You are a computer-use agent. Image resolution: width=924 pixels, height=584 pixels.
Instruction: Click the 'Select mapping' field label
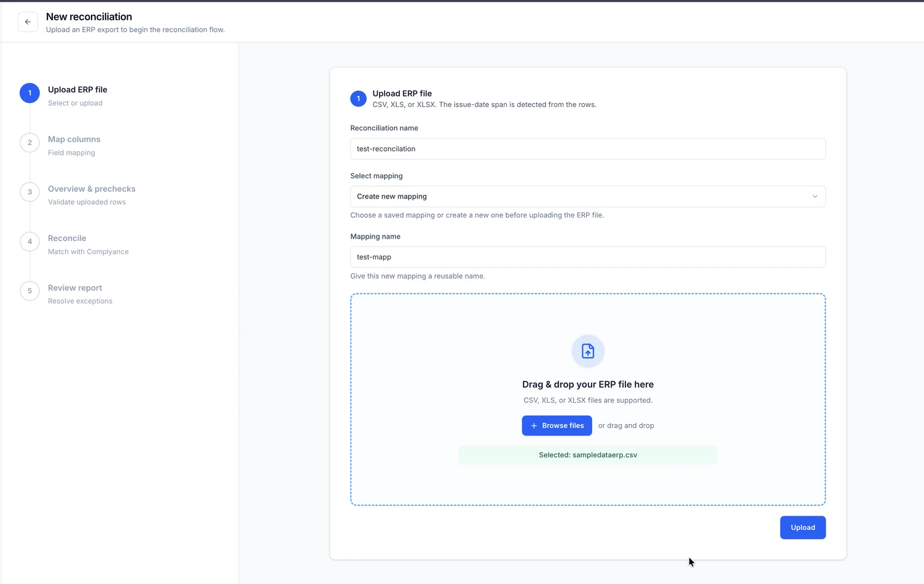click(x=377, y=176)
